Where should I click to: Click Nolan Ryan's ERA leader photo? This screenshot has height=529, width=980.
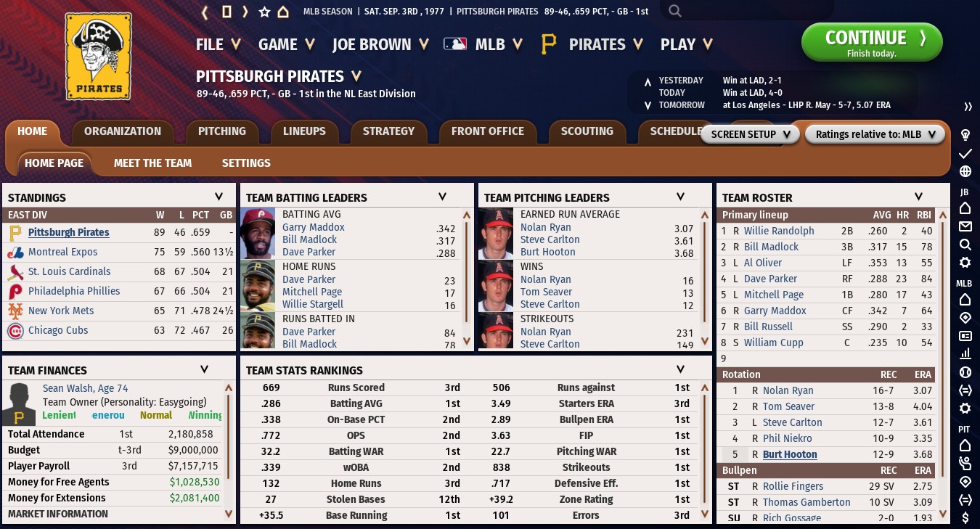pyautogui.click(x=496, y=234)
